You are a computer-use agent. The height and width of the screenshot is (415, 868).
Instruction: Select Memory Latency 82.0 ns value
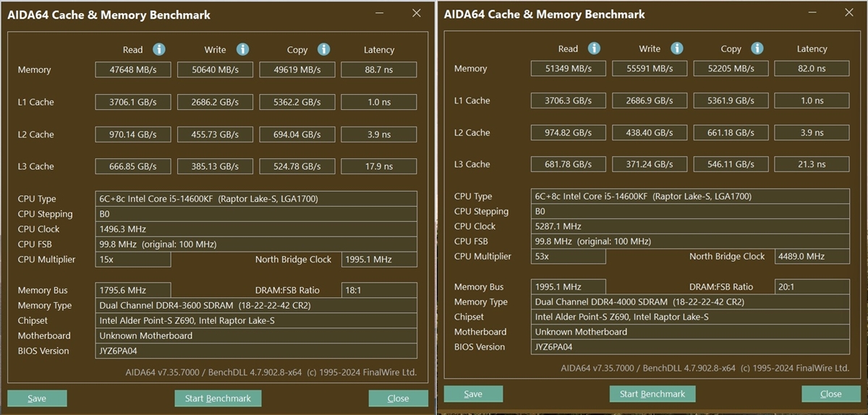812,69
